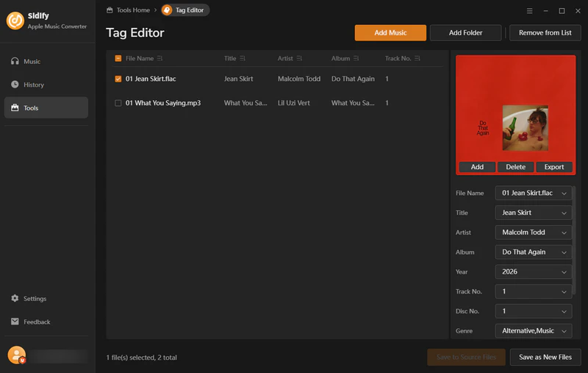Click the Do That Again album cell
This screenshot has height=373, width=588.
tap(353, 79)
